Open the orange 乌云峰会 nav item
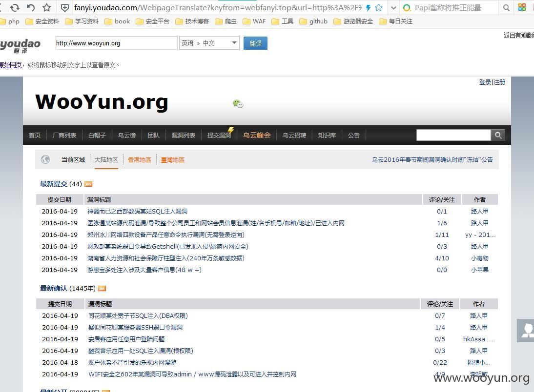Viewport: 534px width, 392px height. point(257,135)
